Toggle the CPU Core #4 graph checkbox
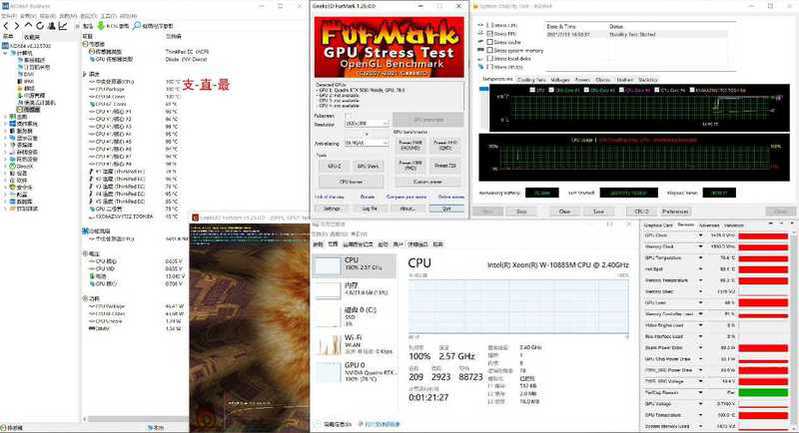This screenshot has height=433, width=799. point(655,90)
